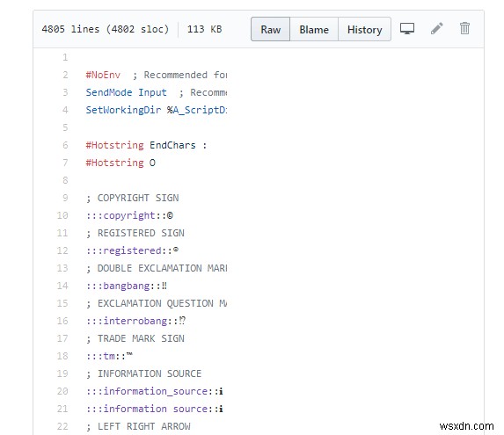Click the '; TRADE MARK SIGN' comment
504x435 pixels.
[135, 338]
